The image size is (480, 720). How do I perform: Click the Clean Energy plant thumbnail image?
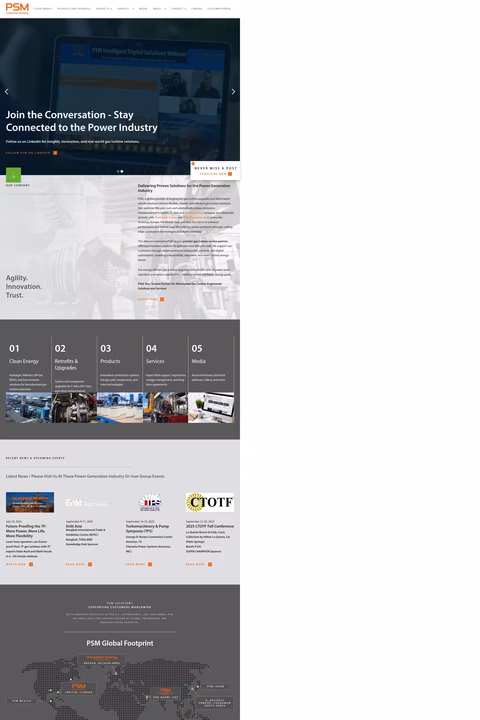coord(28,407)
